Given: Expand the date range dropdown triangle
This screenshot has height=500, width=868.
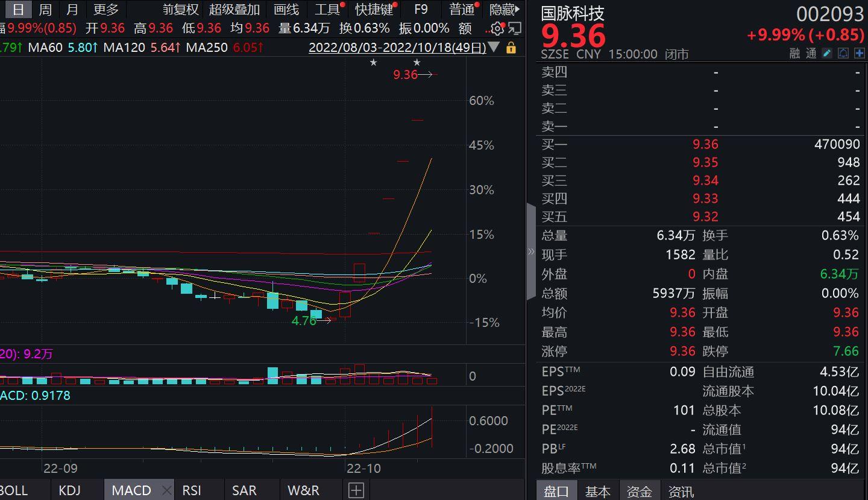Looking at the screenshot, I should click(x=494, y=47).
